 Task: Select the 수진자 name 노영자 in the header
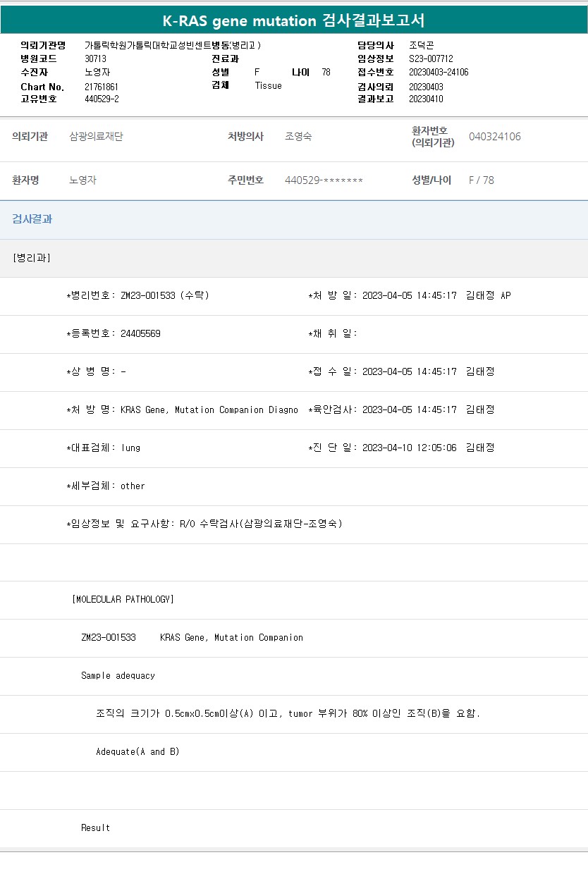pyautogui.click(x=97, y=72)
